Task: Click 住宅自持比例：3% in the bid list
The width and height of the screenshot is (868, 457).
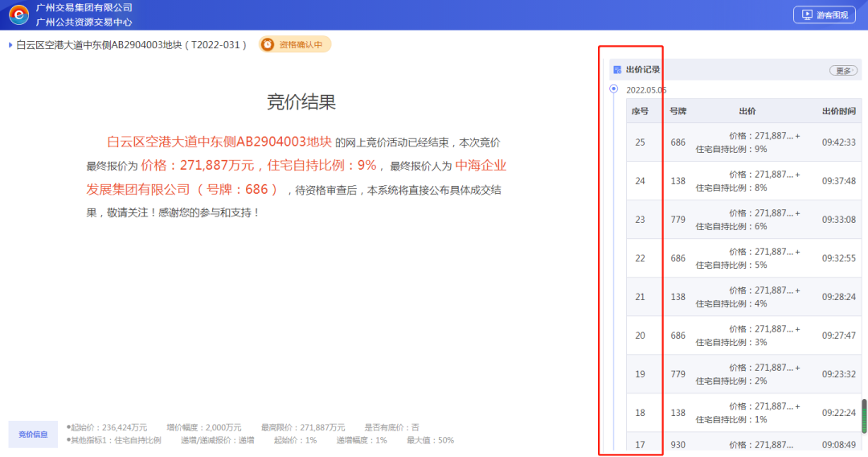Action: [731, 343]
